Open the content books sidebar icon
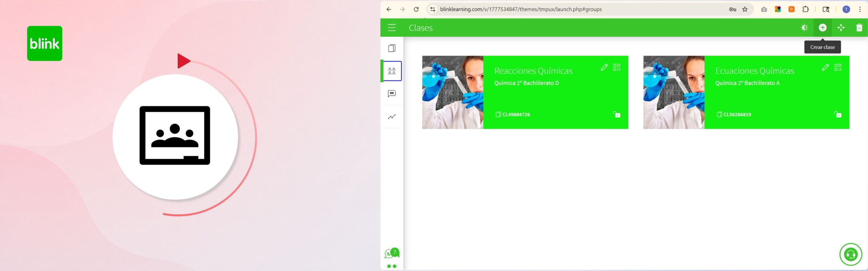Viewport: 868px width, 271px height. point(392,48)
